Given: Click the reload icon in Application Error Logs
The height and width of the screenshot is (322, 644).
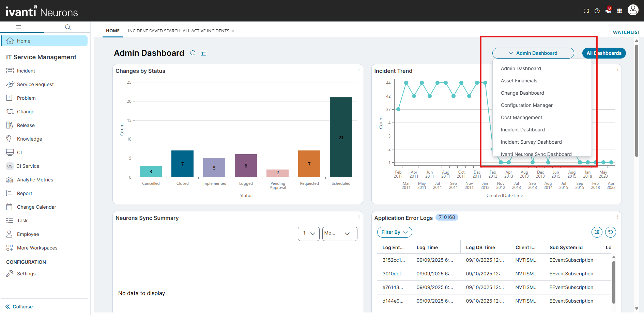Looking at the screenshot, I should click(x=610, y=232).
